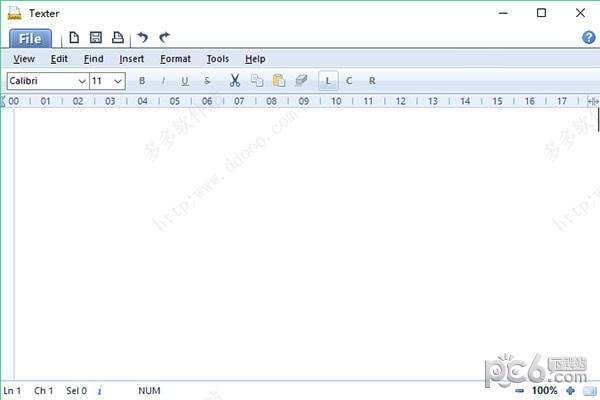This screenshot has width=600, height=400.
Task: Create a new document with the page icon
Action: [x=74, y=38]
